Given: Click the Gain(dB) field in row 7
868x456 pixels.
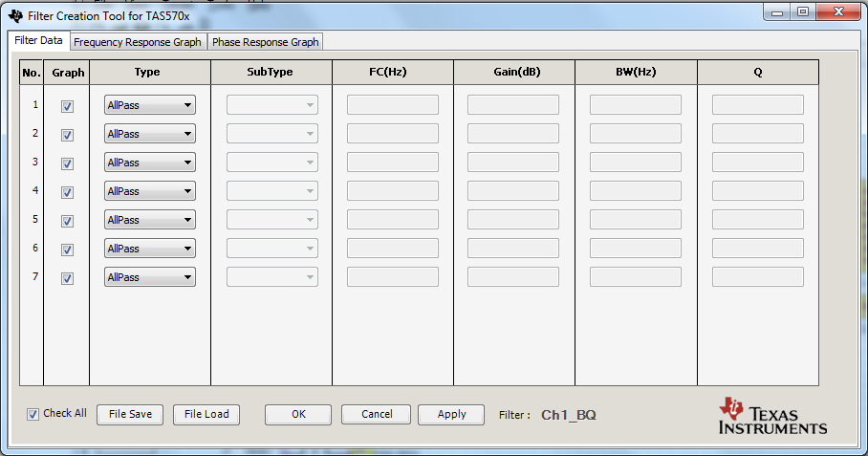Looking at the screenshot, I should point(513,277).
